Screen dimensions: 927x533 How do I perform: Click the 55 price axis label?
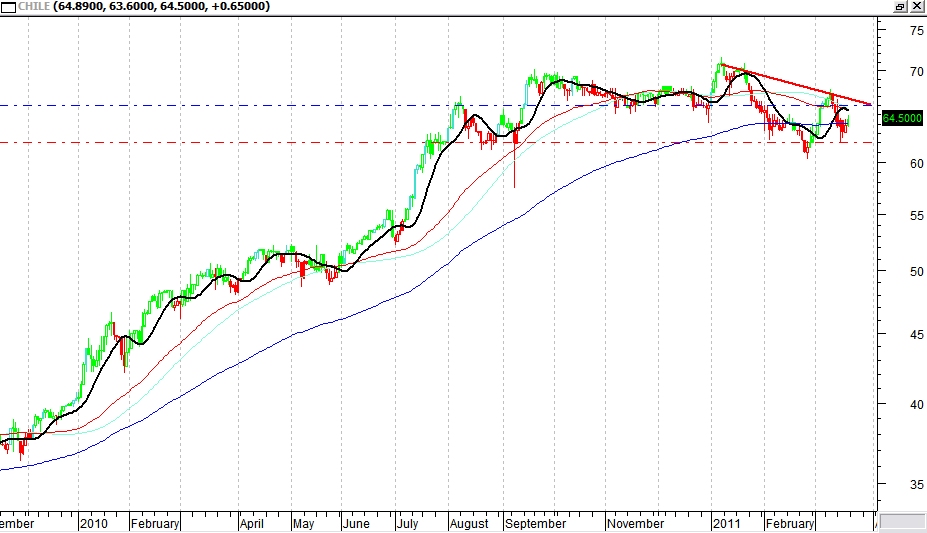[x=916, y=216]
